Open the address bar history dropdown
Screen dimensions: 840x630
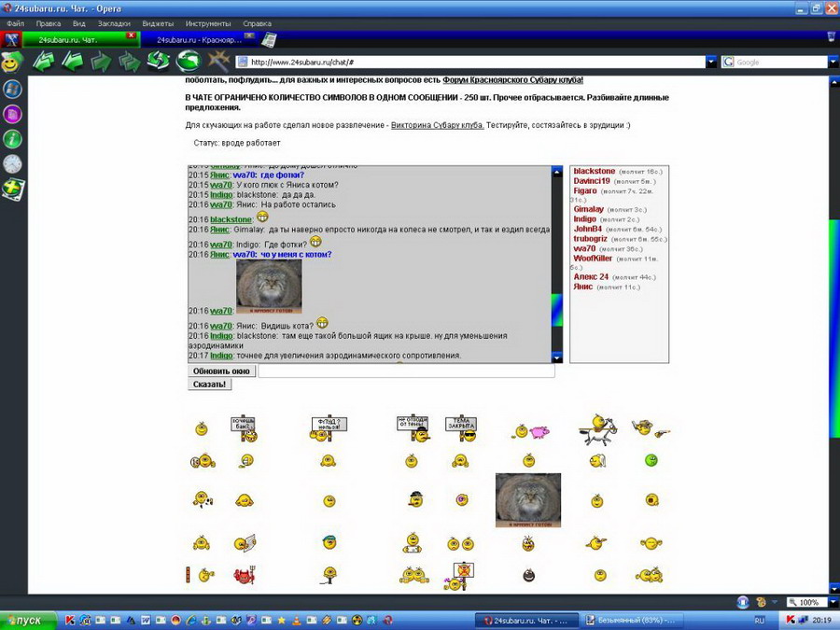[711, 63]
